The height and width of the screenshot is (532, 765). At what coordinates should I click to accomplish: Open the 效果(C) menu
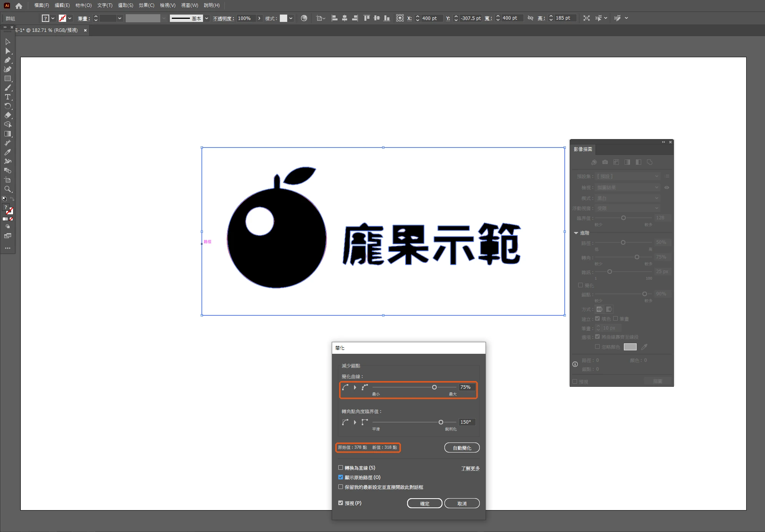(x=146, y=5)
